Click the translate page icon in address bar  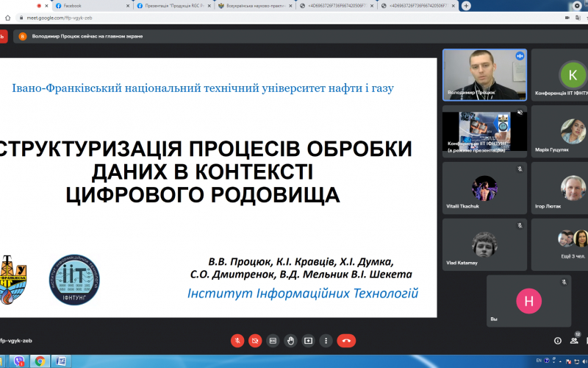[578, 18]
